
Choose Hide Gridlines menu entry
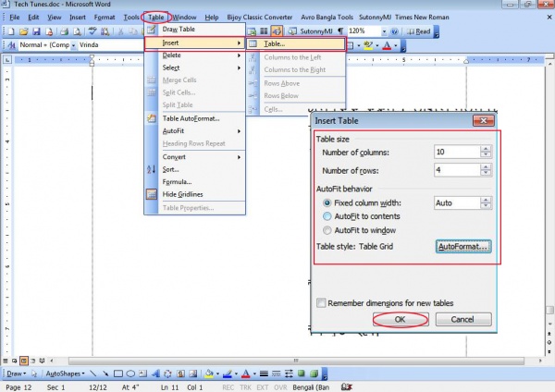(194, 194)
